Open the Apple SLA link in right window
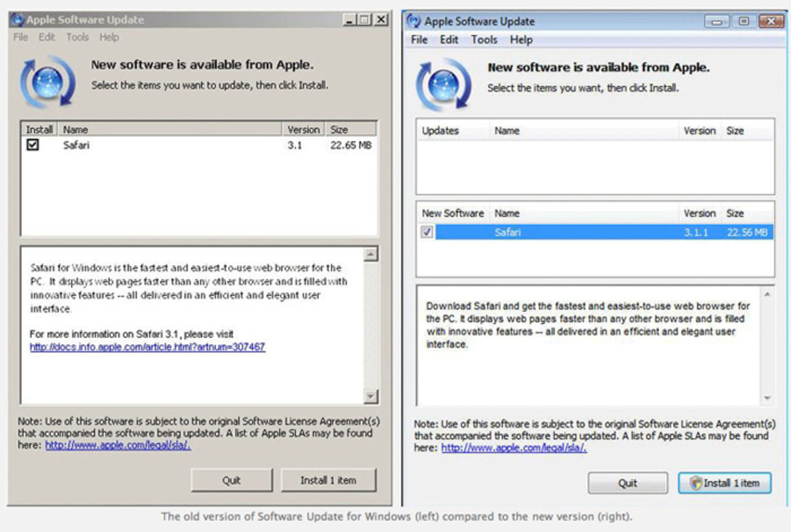 pos(514,448)
